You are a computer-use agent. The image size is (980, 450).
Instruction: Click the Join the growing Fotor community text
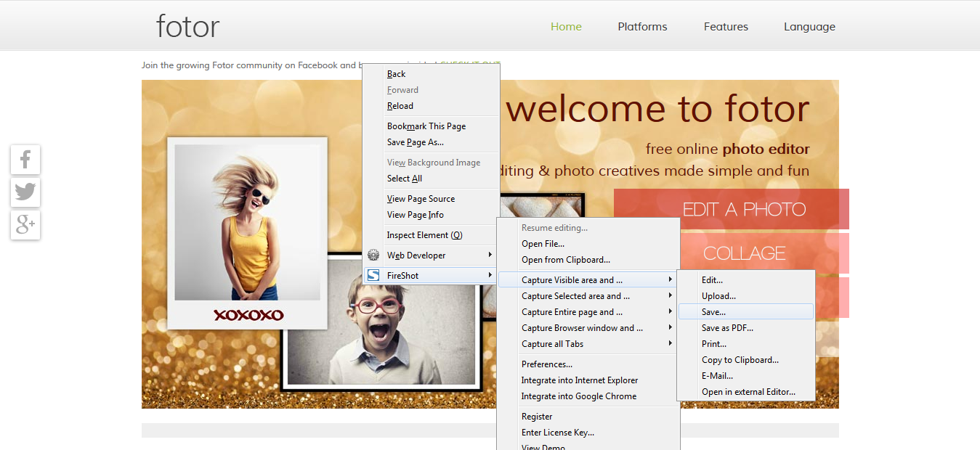coord(251,65)
